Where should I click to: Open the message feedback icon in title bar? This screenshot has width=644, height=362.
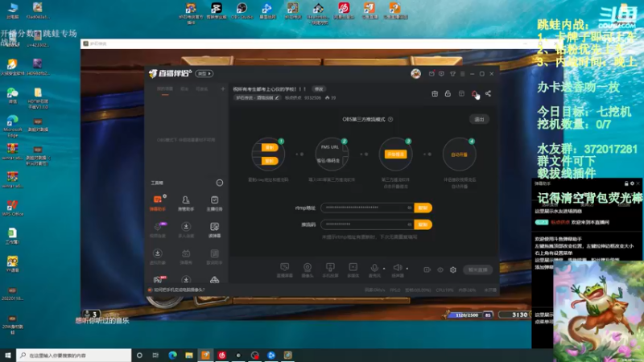[441, 74]
